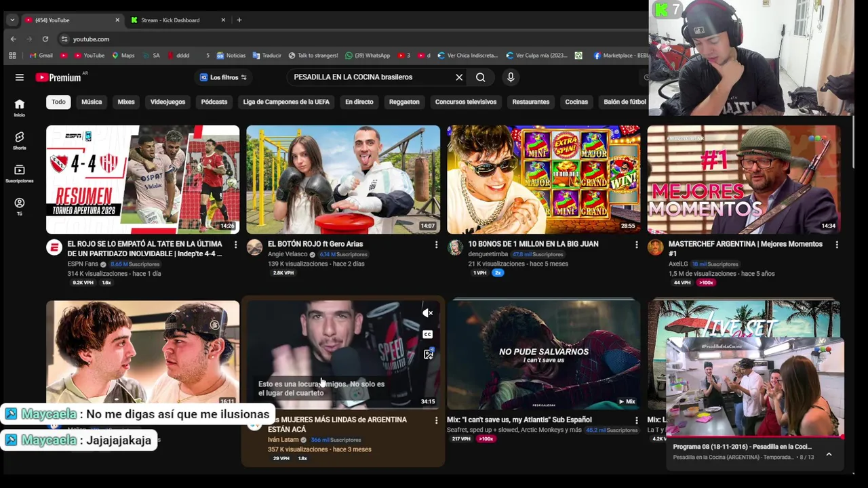The image size is (868, 488).
Task: Open the Maps bookmark
Action: click(x=123, y=56)
